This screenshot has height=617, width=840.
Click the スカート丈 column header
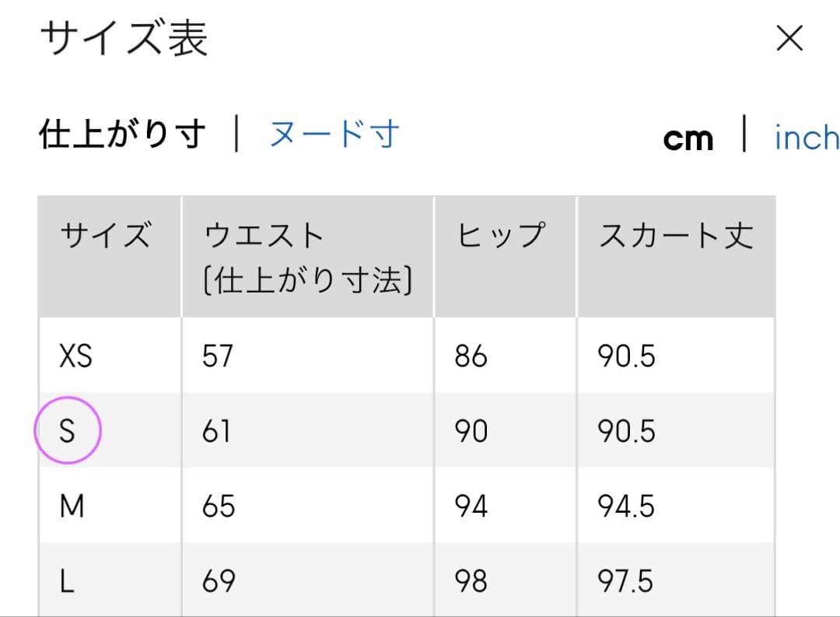(x=675, y=235)
